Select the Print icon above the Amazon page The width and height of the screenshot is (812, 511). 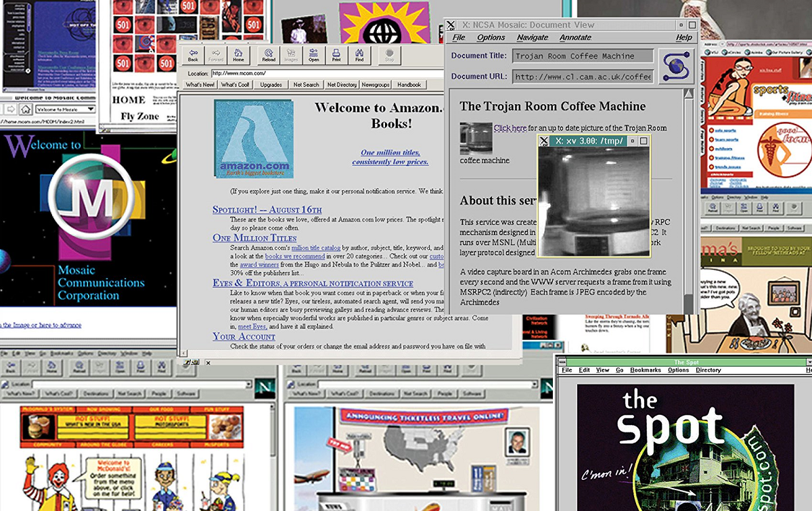coord(336,54)
